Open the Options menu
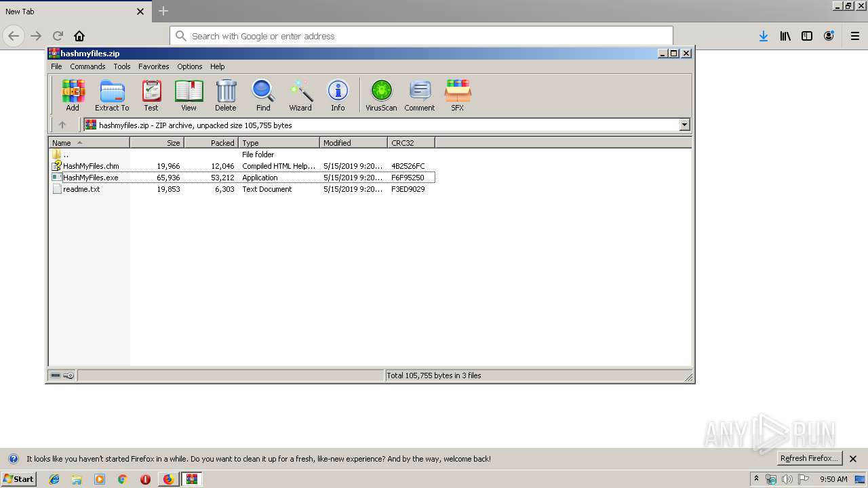Screen dimensions: 868x488 pyautogui.click(x=190, y=66)
